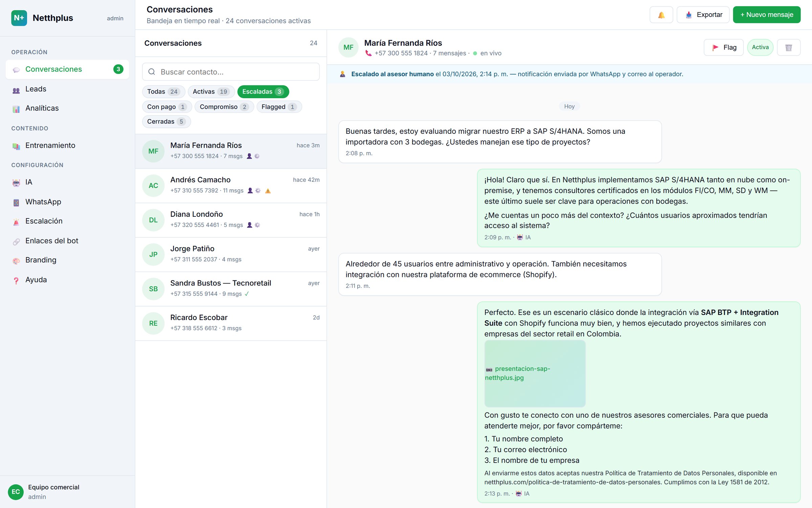
Task: Click the pink phone icon by +57 300 555 1824
Action: pyautogui.click(x=368, y=53)
